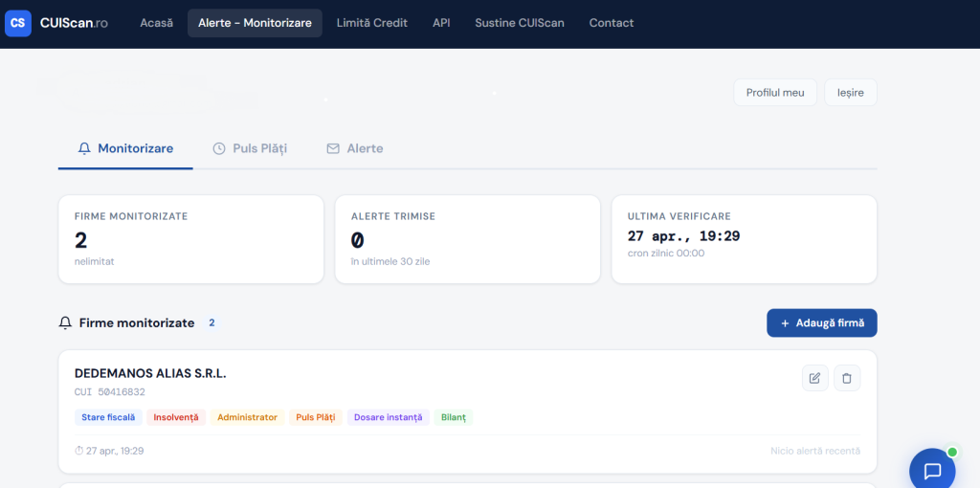980x488 pixels.
Task: Go to Sustine CUIScan page
Action: coord(520,23)
